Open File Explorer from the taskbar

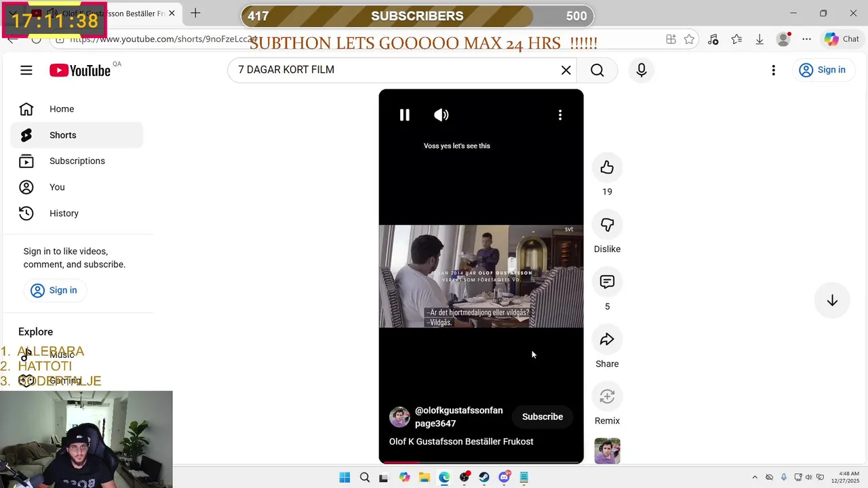425,477
